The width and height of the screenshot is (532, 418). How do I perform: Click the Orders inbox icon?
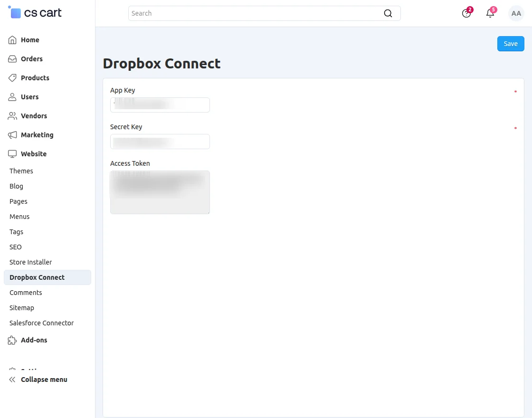point(12,59)
